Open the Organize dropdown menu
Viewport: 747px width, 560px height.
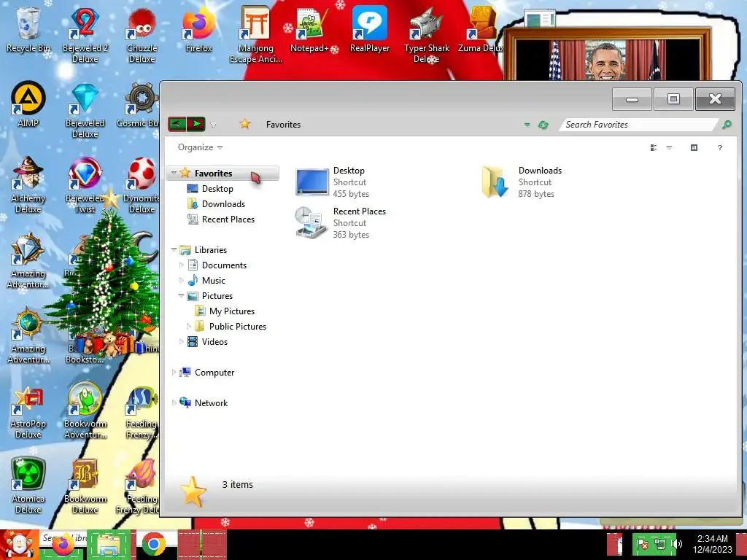[x=200, y=147]
